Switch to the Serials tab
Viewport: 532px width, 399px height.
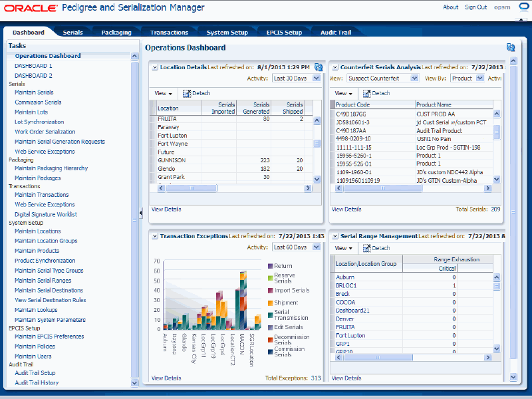pos(72,33)
